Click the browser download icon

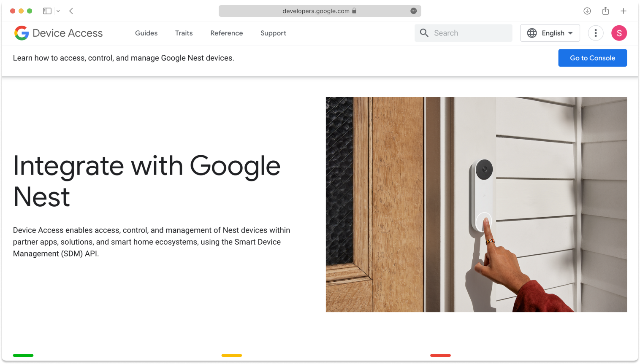click(x=587, y=11)
